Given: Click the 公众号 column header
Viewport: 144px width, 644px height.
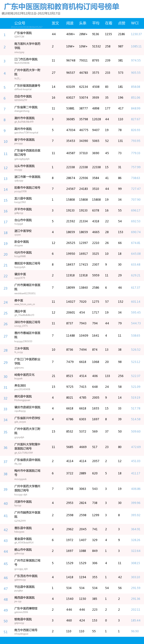Looking at the screenshot, I should 20,23.
